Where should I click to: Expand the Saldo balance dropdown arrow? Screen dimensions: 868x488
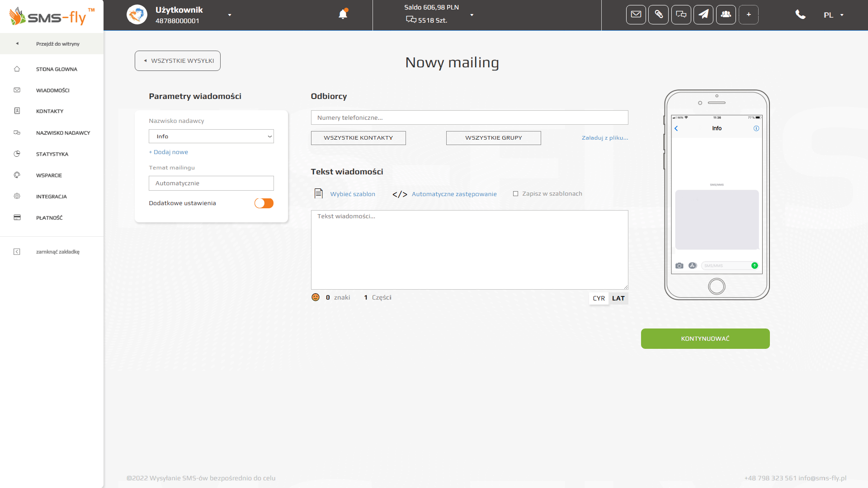[472, 15]
